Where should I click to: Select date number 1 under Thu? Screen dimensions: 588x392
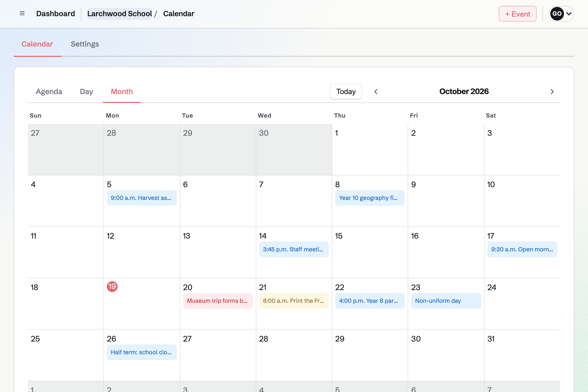coord(336,133)
